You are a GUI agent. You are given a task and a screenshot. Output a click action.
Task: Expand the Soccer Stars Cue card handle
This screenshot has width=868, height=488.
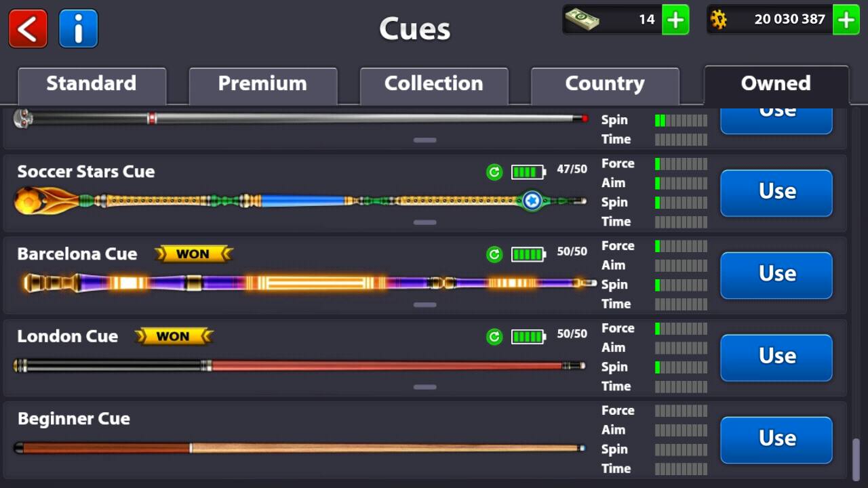click(425, 222)
